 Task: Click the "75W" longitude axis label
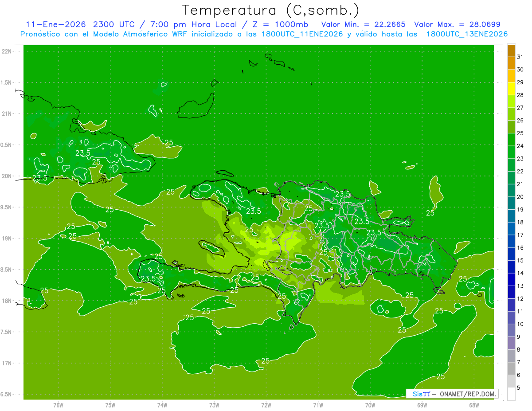pos(110,405)
